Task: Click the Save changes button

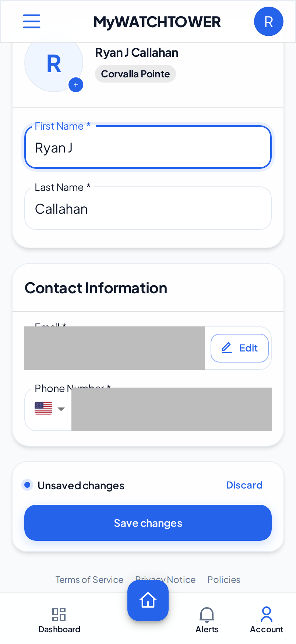Action: (x=148, y=523)
